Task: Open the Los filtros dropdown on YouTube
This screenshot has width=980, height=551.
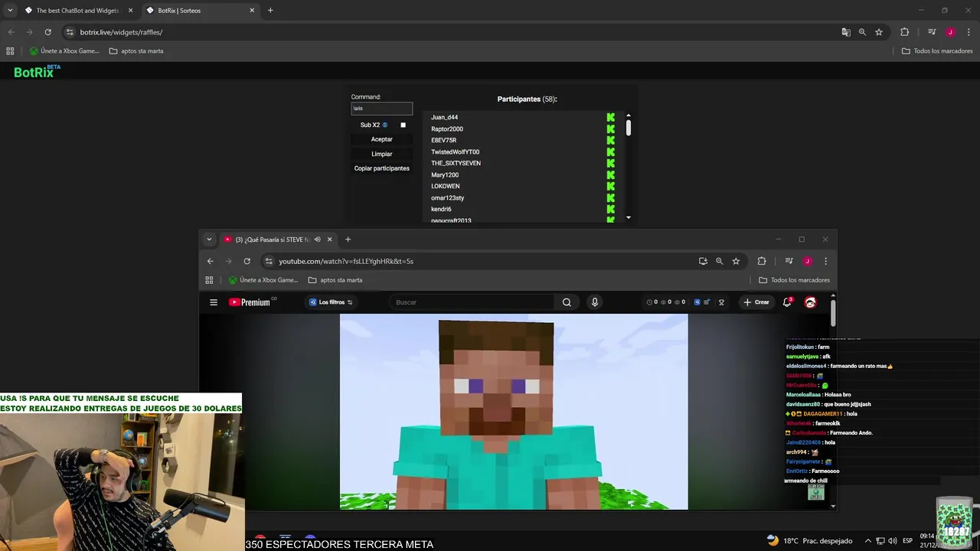Action: pyautogui.click(x=331, y=302)
